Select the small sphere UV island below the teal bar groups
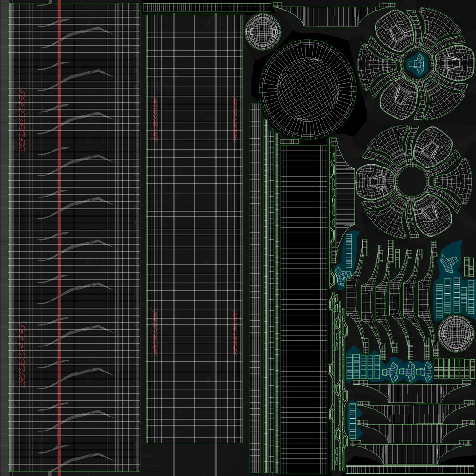The height and width of the screenshot is (476, 476). [456, 333]
